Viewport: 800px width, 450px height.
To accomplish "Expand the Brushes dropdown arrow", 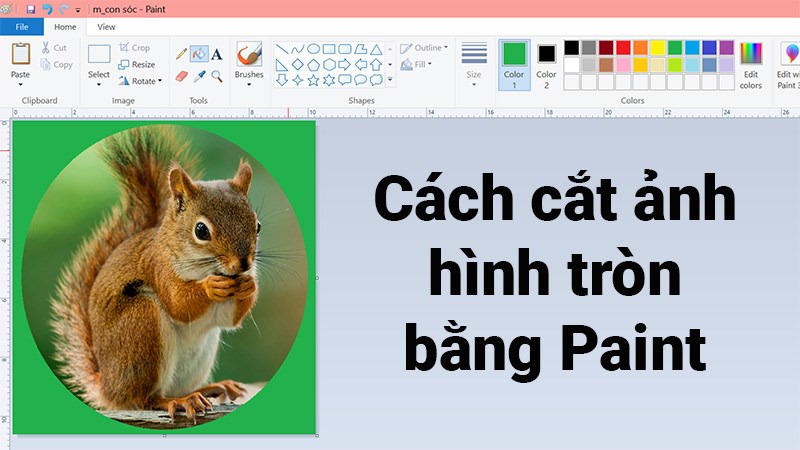I will (x=249, y=85).
